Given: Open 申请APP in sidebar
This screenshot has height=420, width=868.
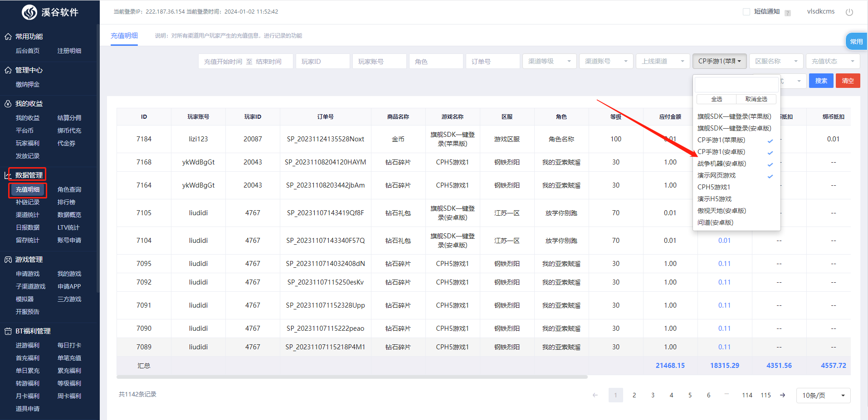Looking at the screenshot, I should tap(69, 287).
